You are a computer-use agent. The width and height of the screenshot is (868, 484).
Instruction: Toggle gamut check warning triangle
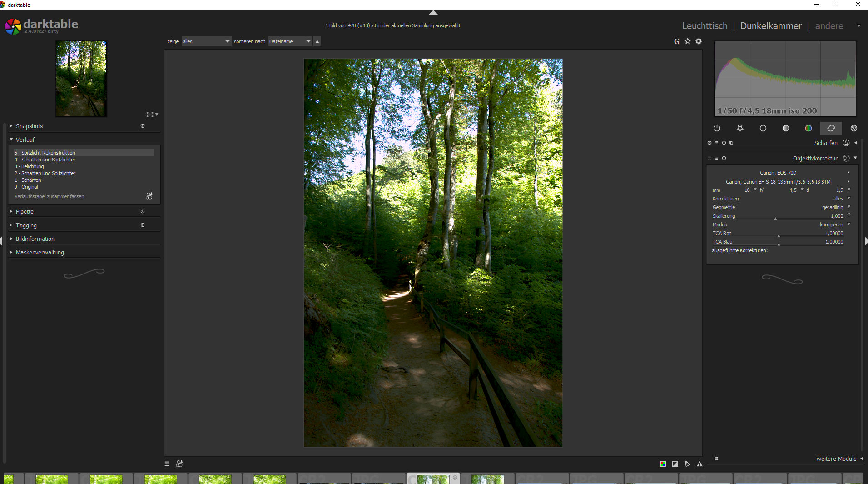700,464
